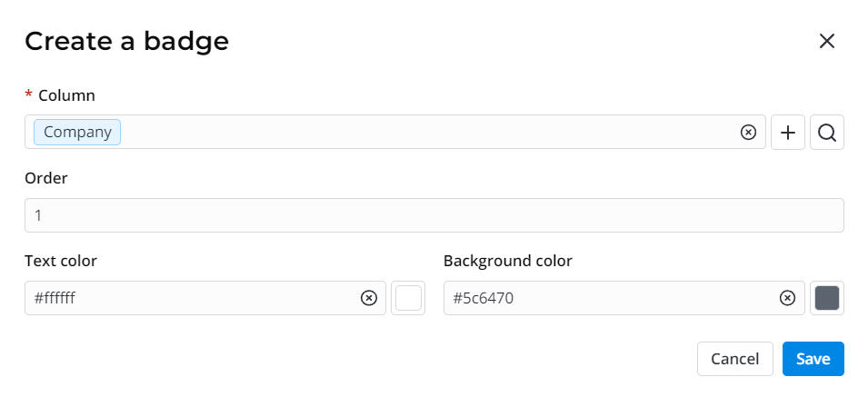The width and height of the screenshot is (868, 397).
Task: Click the Background color label
Action: click(508, 261)
